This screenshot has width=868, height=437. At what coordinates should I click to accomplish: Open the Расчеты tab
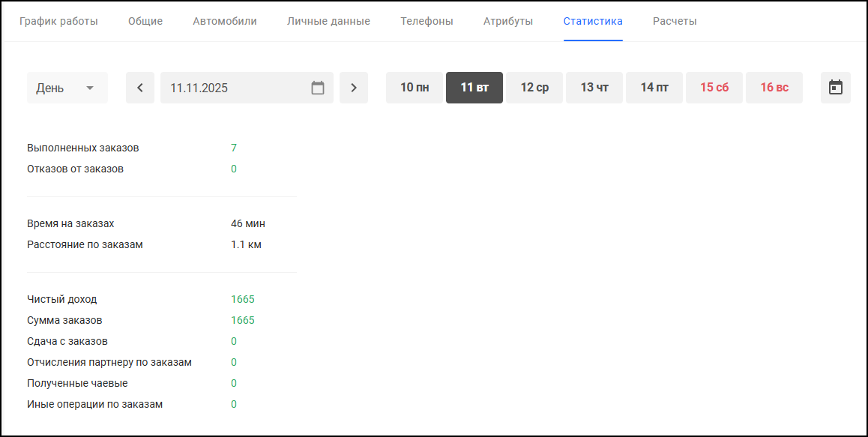pyautogui.click(x=675, y=21)
